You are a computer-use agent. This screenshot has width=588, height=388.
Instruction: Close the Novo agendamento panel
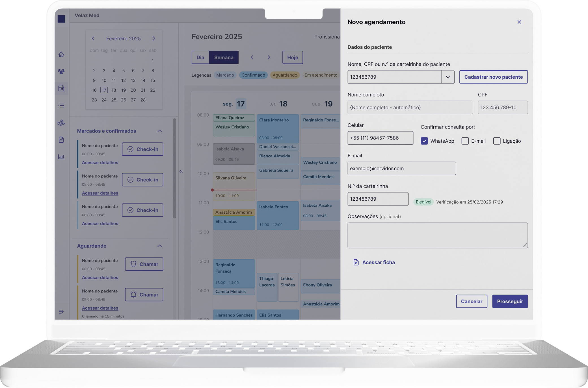519,22
